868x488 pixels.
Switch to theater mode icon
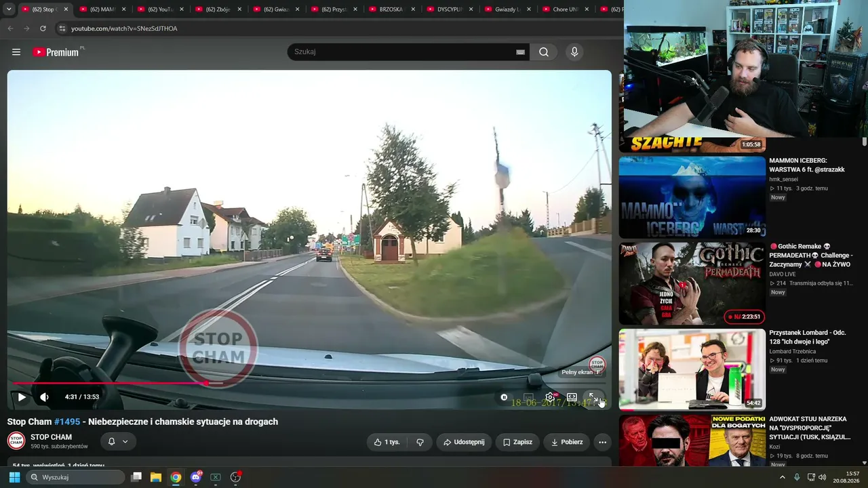572,397
